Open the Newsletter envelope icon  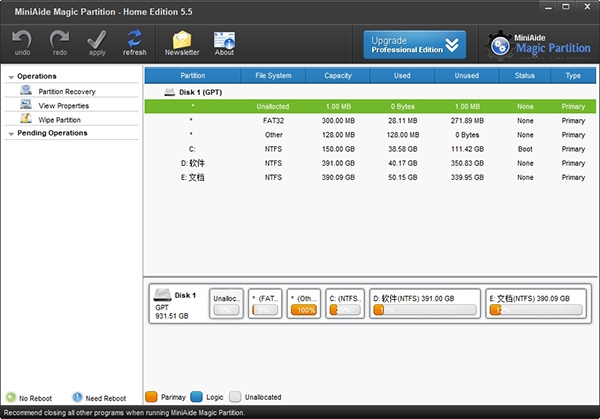[182, 43]
